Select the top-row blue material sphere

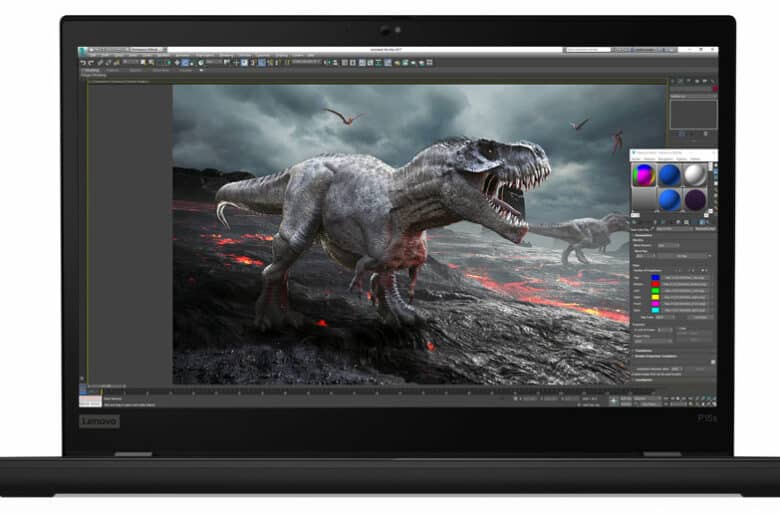click(670, 175)
